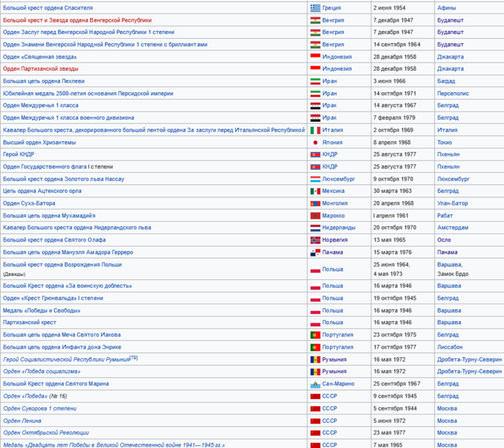Open Большая цепь ордена Пехлеви link
504x448 pixels.
[44, 81]
